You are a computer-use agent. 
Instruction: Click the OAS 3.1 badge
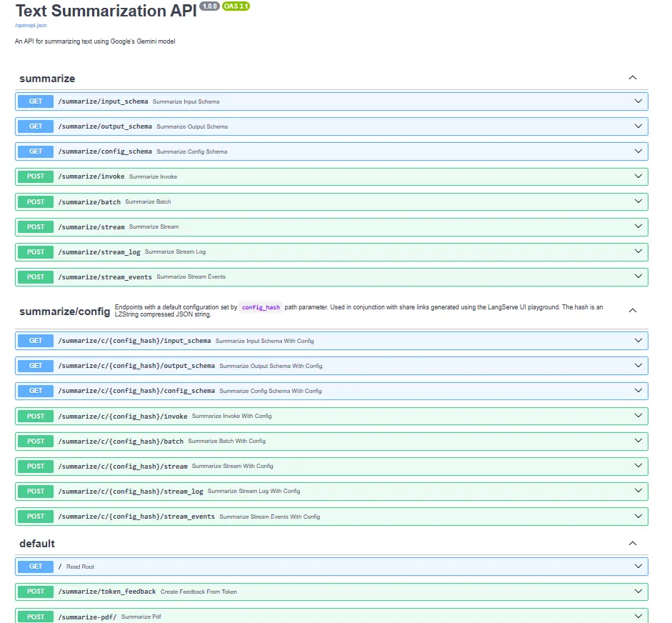point(236,6)
